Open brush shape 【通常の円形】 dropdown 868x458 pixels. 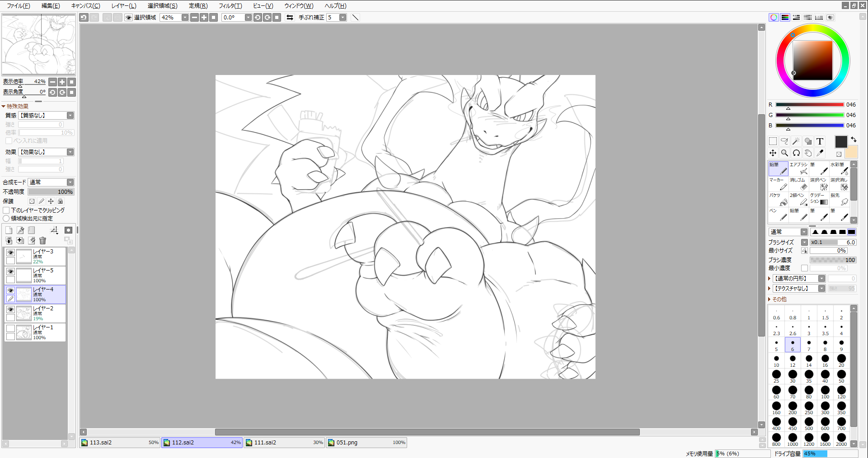click(821, 279)
